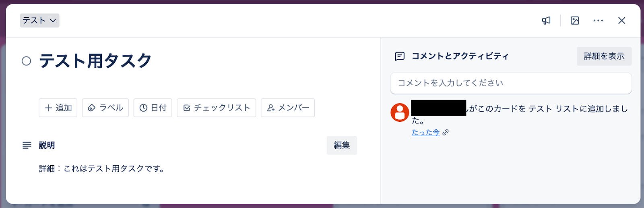Open the three-dots card actions menu
Viewport: 644px width, 208px height.
click(x=598, y=21)
